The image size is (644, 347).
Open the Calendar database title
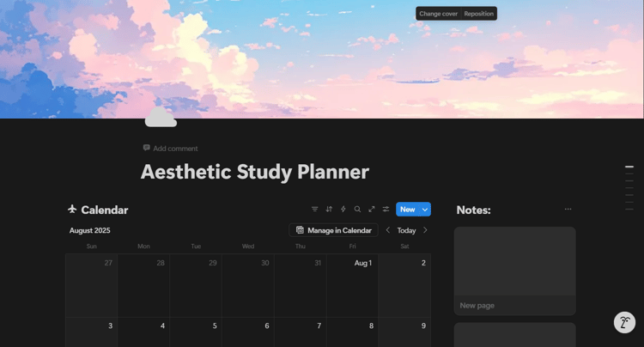pyautogui.click(x=104, y=210)
